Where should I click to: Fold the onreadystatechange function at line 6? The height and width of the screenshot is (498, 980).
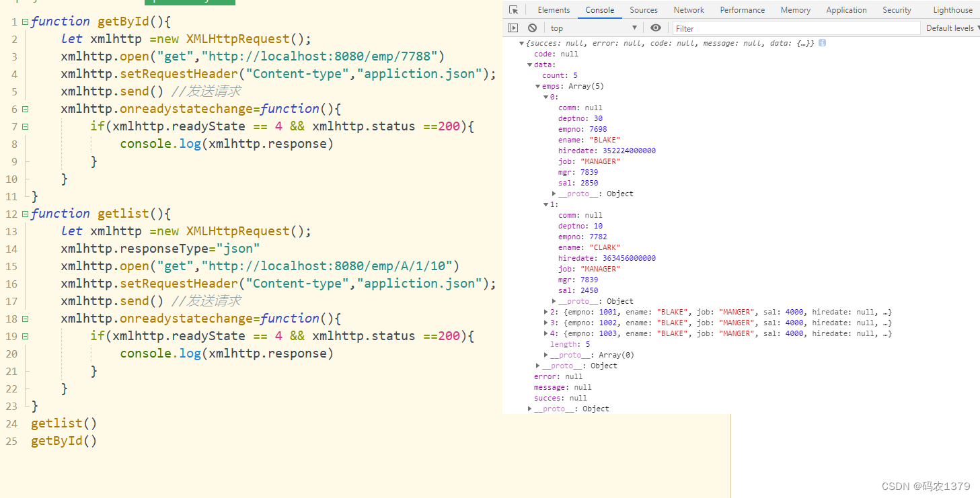25,109
